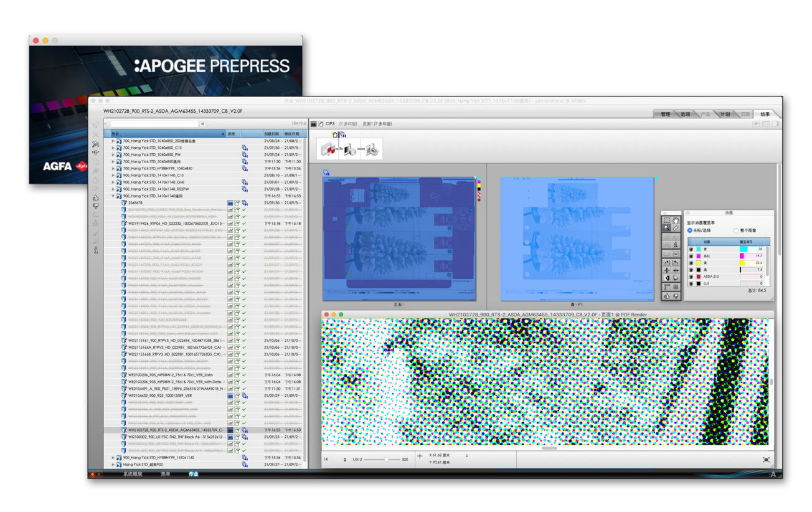Click the fit-to-window icon in PDF Render
Screen dimensions: 812x512
(x=766, y=460)
